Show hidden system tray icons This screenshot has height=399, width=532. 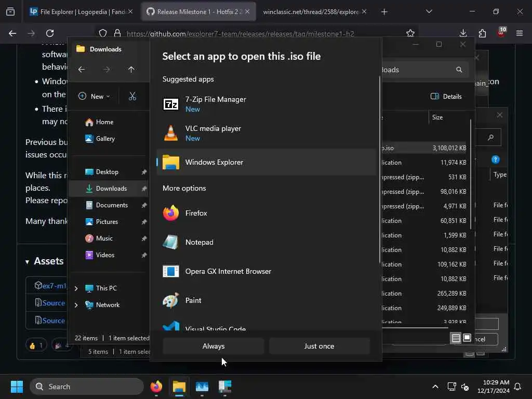click(435, 387)
